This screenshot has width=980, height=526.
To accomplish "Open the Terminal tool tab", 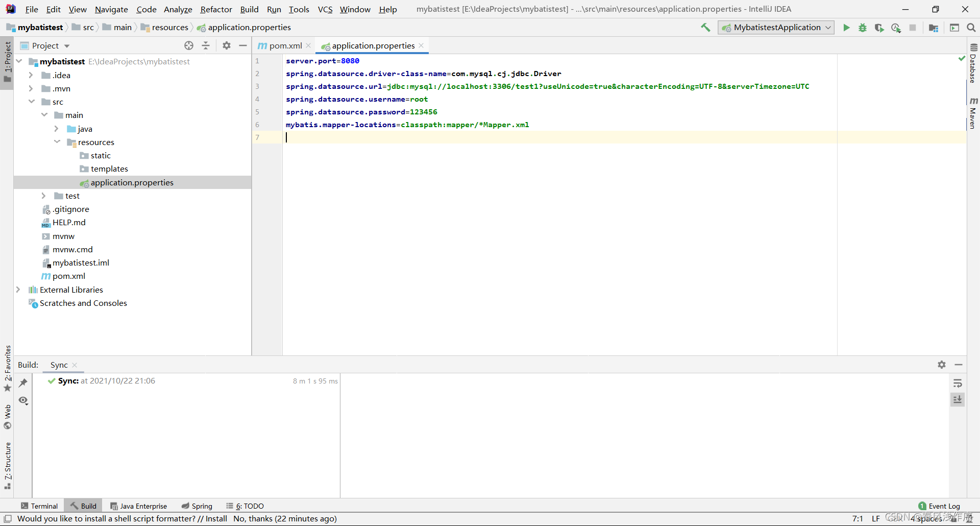I will (39, 506).
